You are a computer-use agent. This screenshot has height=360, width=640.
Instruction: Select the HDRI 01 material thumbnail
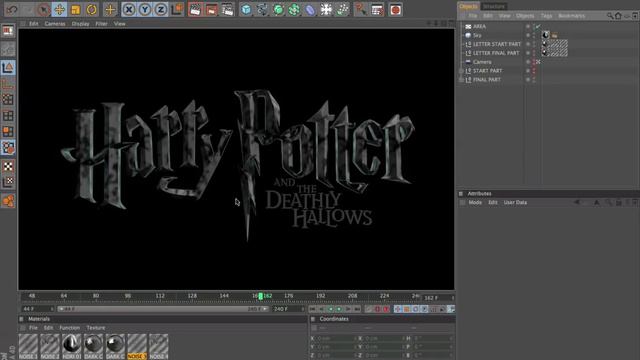[71, 346]
